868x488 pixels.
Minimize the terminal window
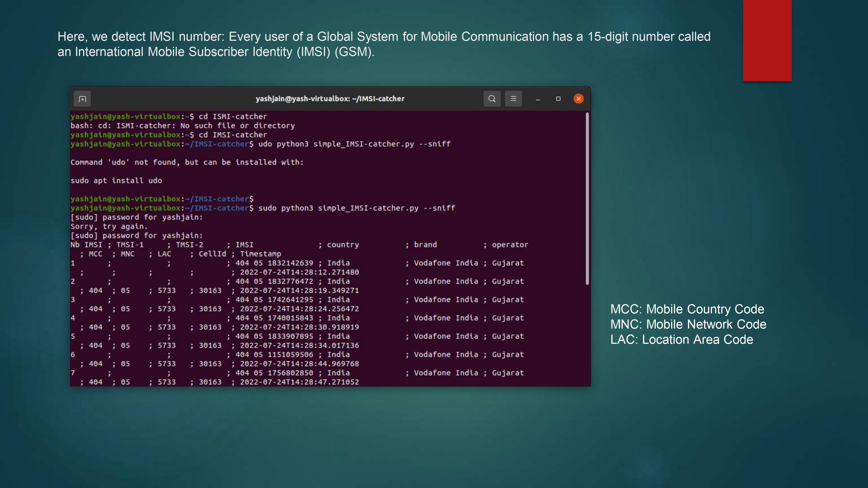tap(538, 99)
